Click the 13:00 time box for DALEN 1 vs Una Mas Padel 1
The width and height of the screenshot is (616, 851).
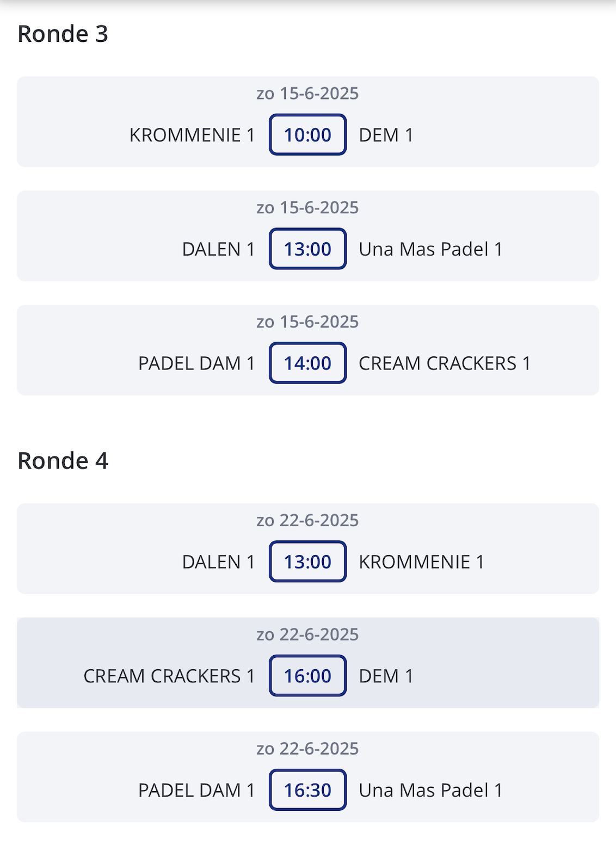[308, 249]
